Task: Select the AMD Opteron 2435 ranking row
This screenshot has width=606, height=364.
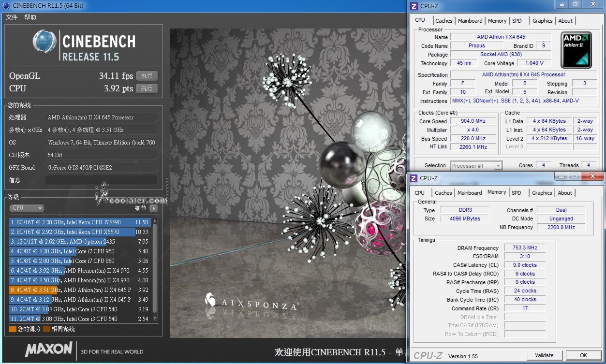Action: coord(80,242)
